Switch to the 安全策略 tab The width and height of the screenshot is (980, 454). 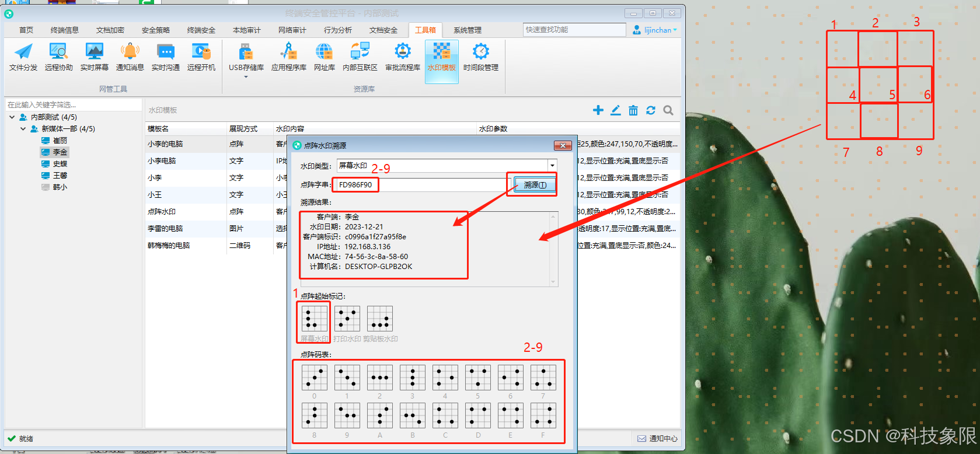tap(156, 30)
